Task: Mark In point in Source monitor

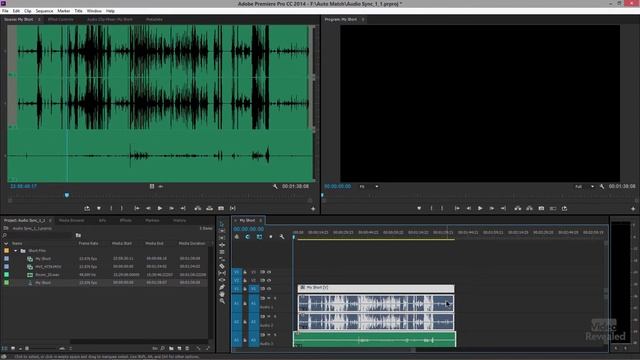Action: pos(111,208)
